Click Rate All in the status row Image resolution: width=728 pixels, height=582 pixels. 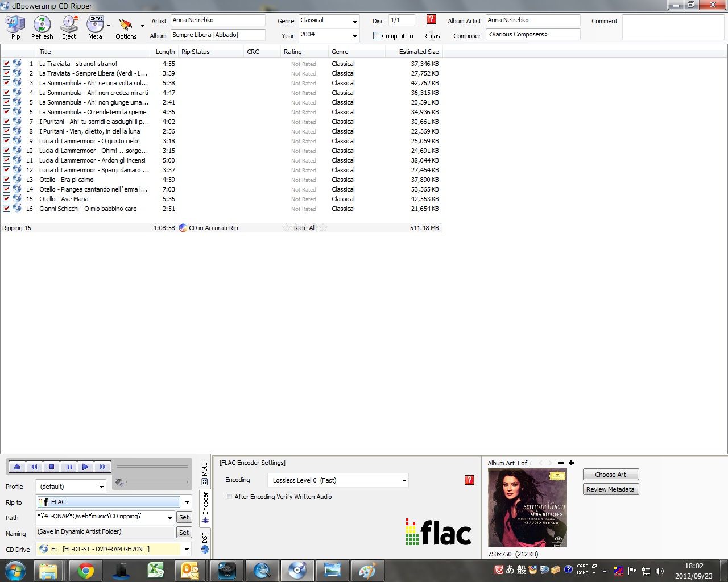pos(304,228)
